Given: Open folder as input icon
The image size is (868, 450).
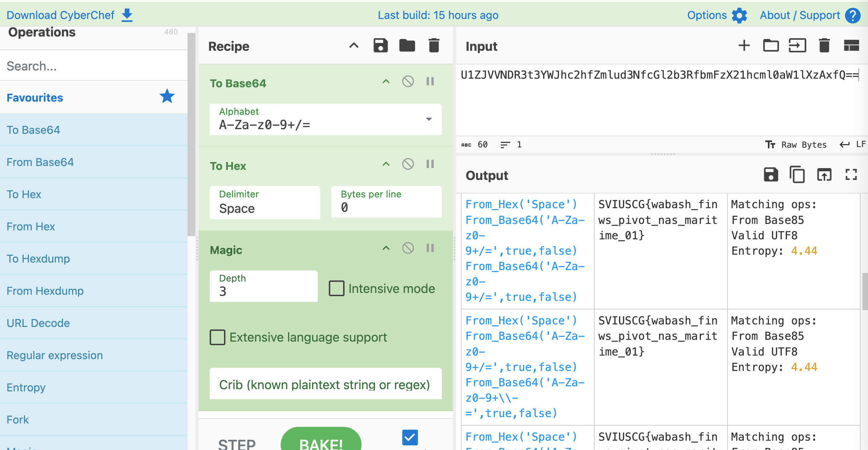Looking at the screenshot, I should coord(771,46).
